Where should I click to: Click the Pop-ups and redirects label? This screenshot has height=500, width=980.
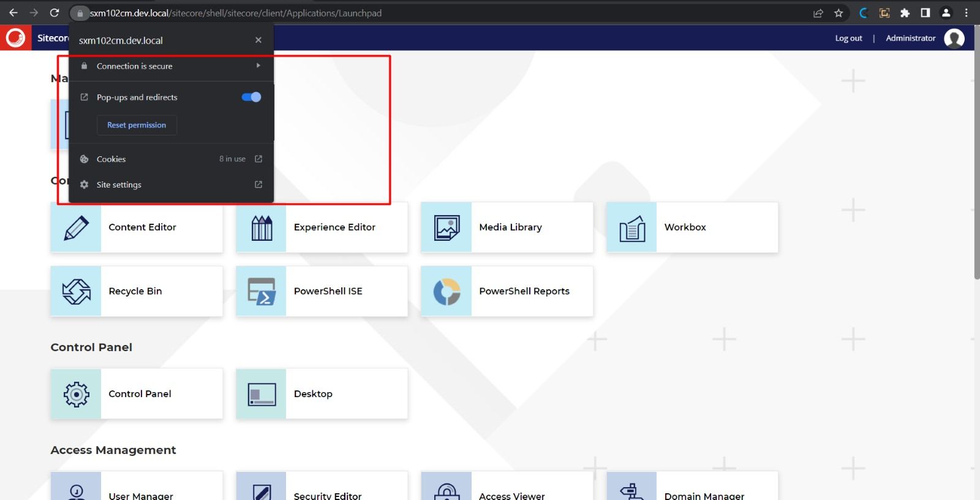click(137, 97)
